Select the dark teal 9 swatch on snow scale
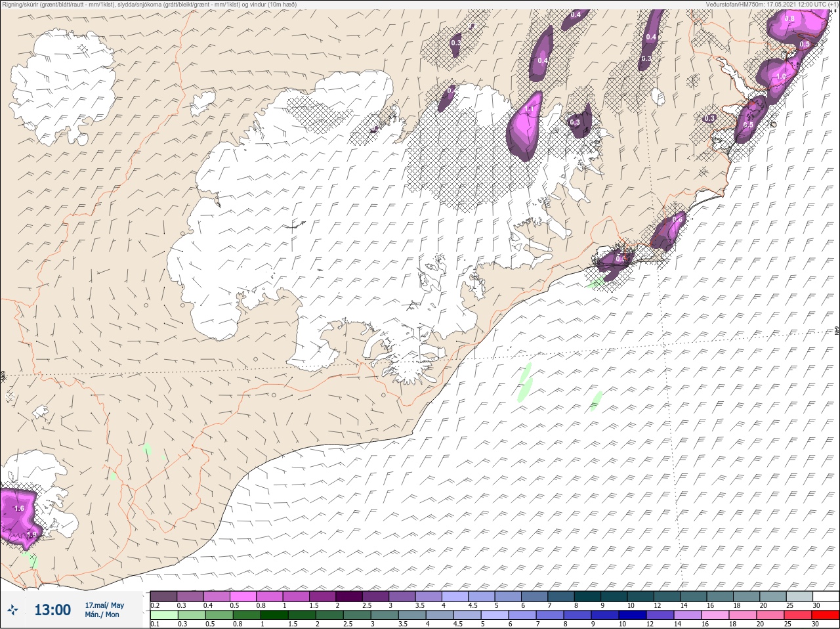This screenshot has height=629, width=840. tap(614, 596)
